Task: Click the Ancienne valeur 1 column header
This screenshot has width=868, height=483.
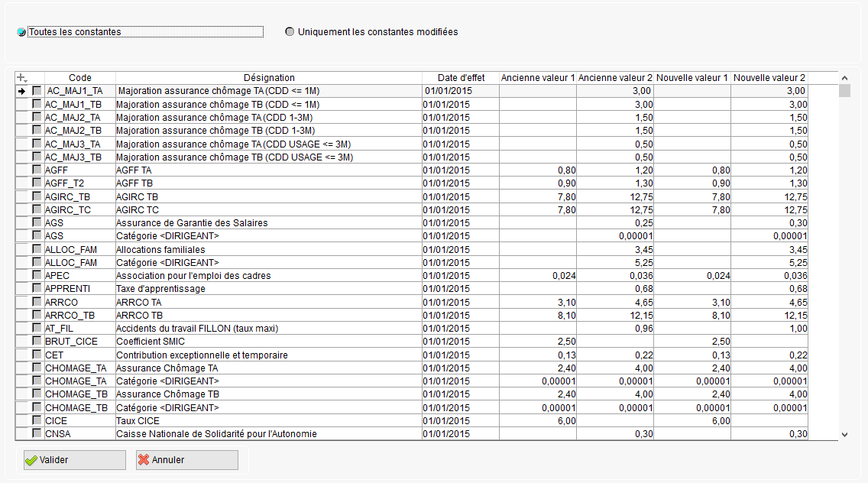Action: [x=537, y=78]
